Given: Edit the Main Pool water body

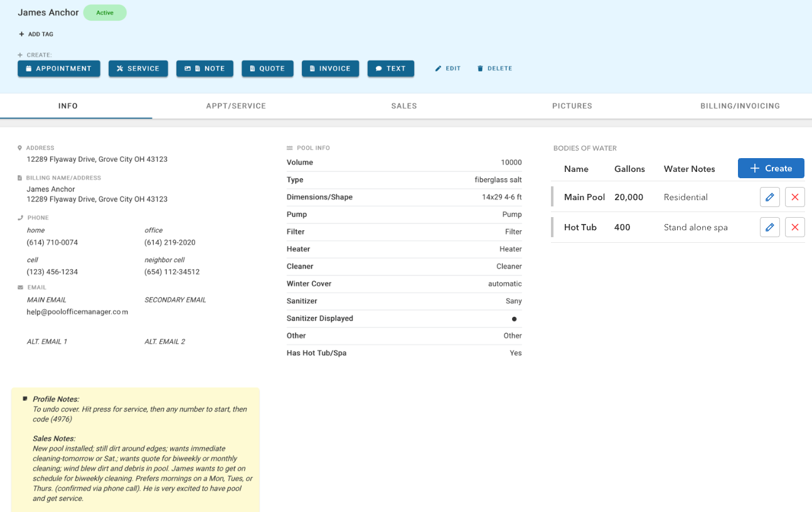Looking at the screenshot, I should (769, 197).
